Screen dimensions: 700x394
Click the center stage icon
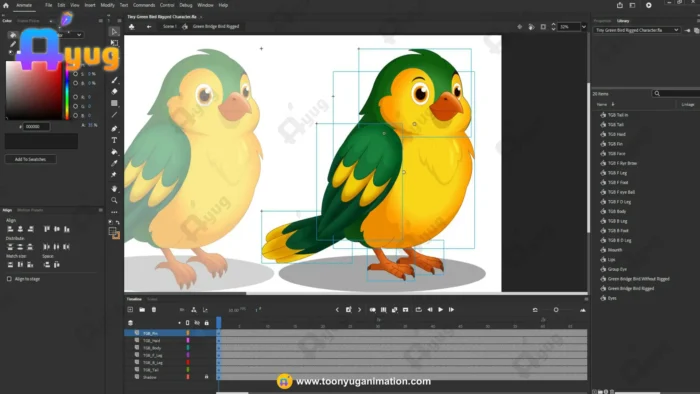click(x=520, y=27)
